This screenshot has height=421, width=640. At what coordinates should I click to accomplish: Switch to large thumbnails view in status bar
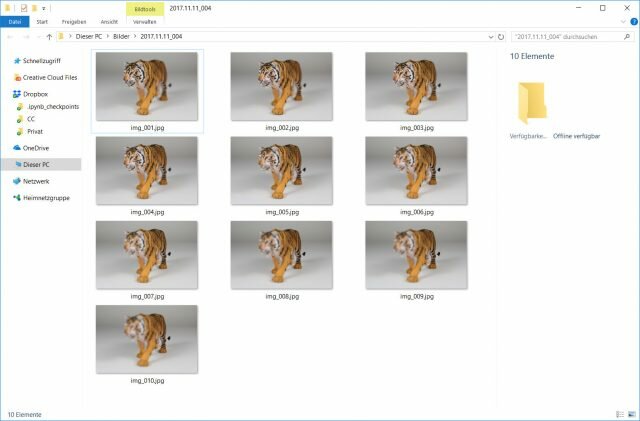[632, 414]
